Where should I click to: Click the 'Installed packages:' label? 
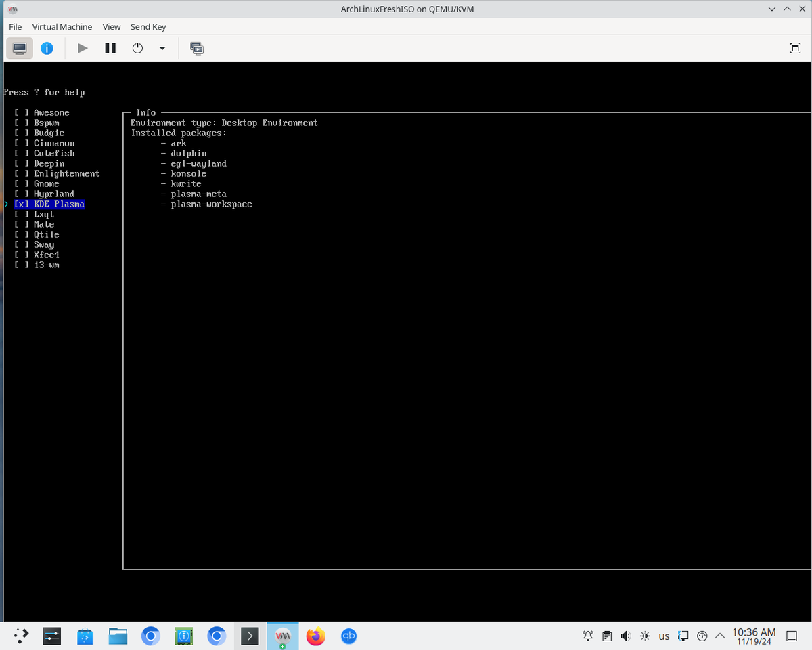pyautogui.click(x=179, y=133)
